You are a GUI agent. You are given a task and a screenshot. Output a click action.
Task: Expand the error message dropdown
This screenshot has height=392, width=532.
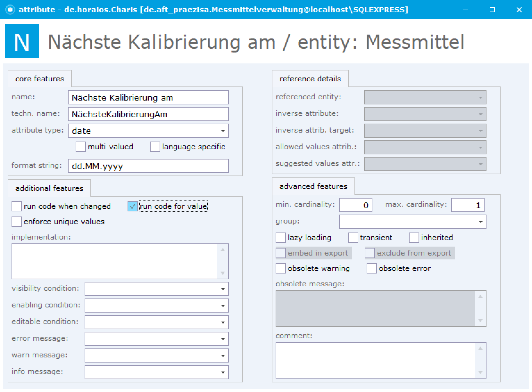tap(223, 339)
